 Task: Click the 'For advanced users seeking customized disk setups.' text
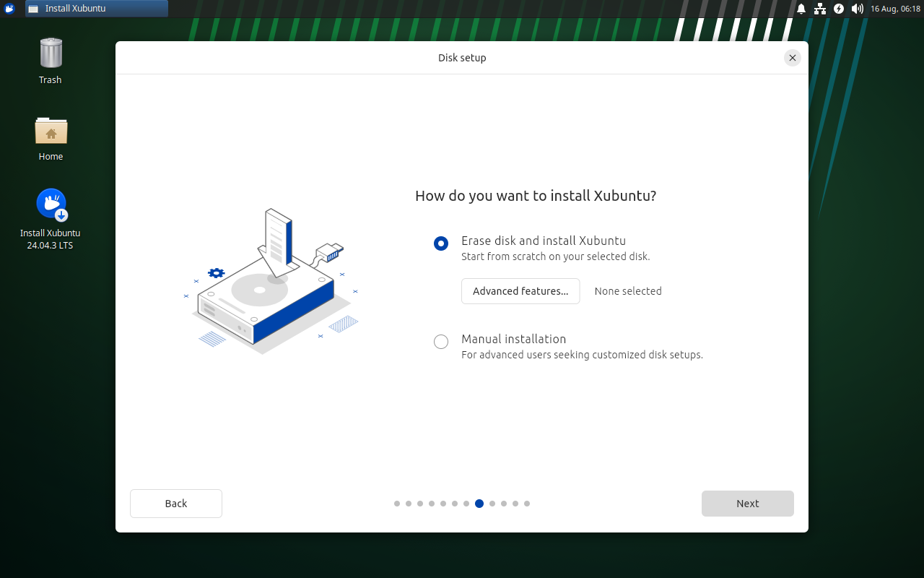coord(582,355)
